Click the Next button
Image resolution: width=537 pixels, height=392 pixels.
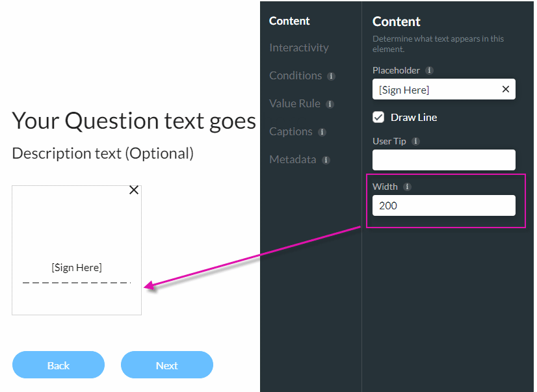coord(166,365)
